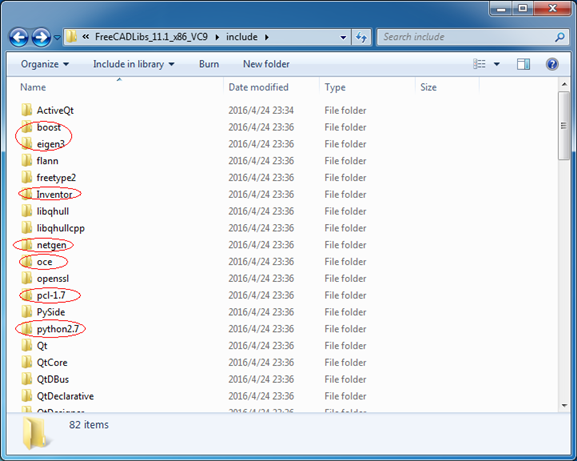Select the boost folder icon
This screenshot has width=577, height=461.
[27, 127]
